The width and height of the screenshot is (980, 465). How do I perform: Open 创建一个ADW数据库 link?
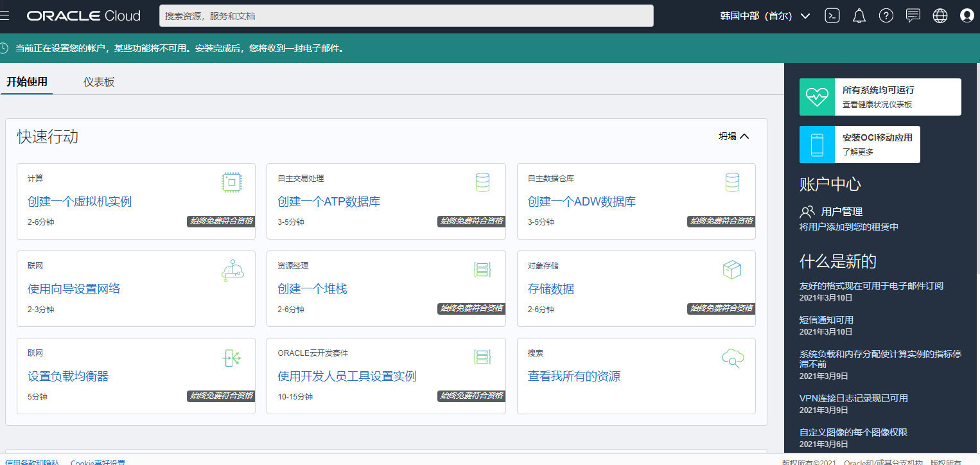[x=582, y=202]
